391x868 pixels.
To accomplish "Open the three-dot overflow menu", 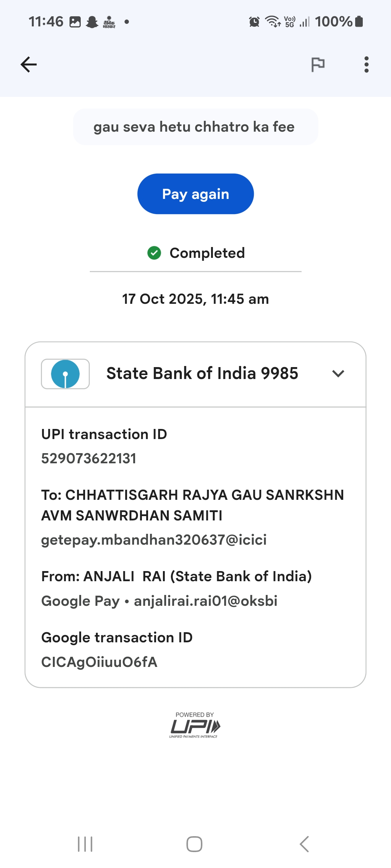I will tap(366, 65).
